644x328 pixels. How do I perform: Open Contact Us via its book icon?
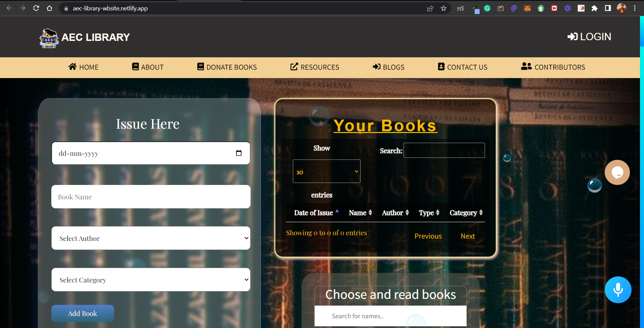(440, 67)
